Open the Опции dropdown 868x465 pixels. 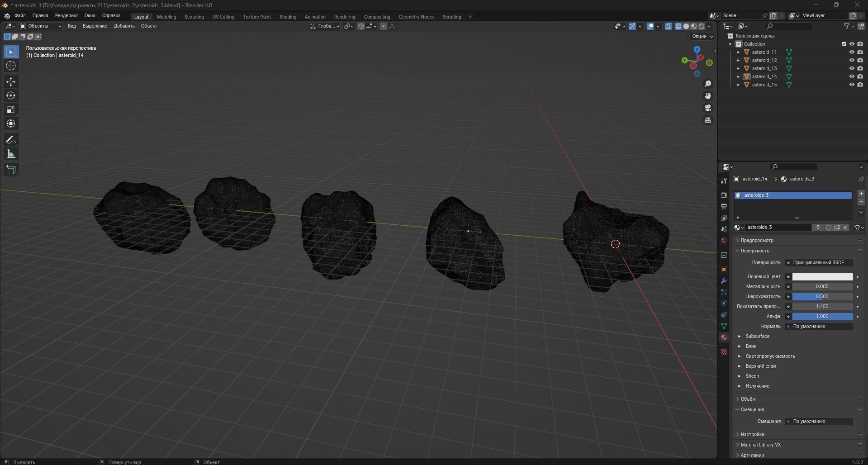click(702, 36)
